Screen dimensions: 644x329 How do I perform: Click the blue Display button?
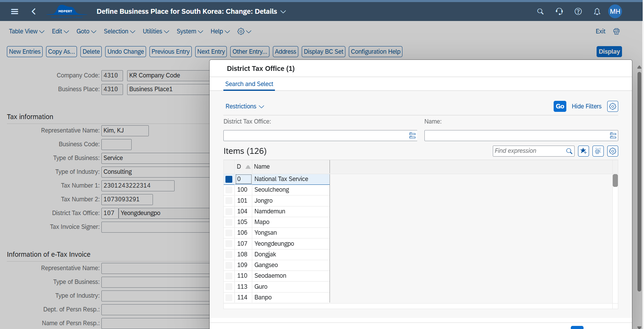tap(609, 52)
